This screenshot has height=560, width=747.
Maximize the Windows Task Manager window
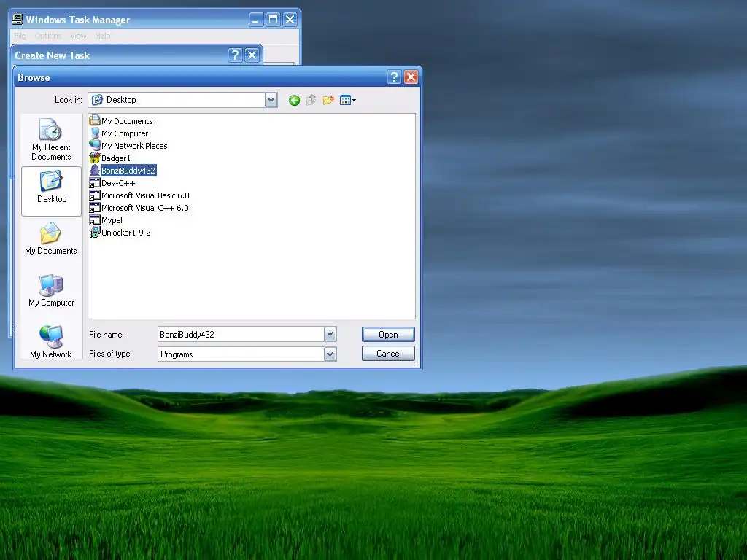[273, 20]
